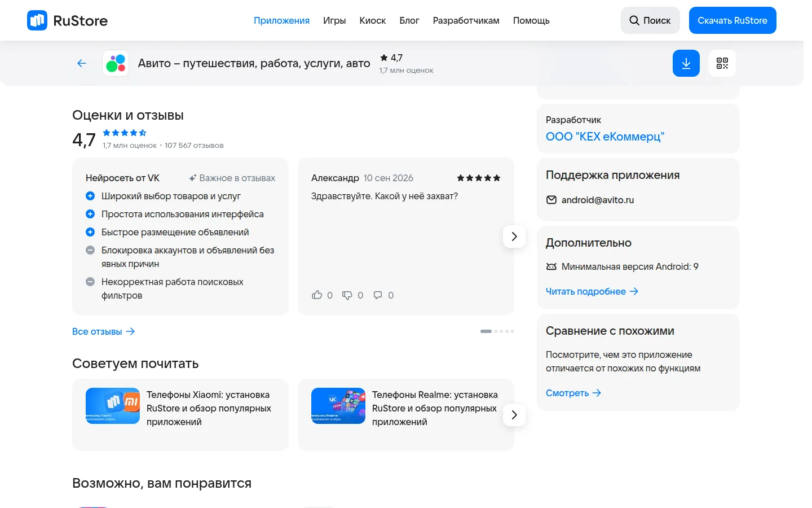Open the Поиск search button

pos(650,20)
